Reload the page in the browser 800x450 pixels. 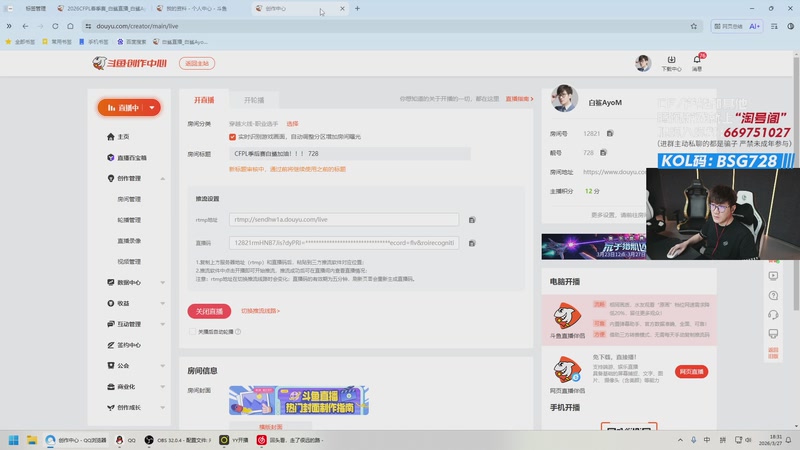coord(55,26)
